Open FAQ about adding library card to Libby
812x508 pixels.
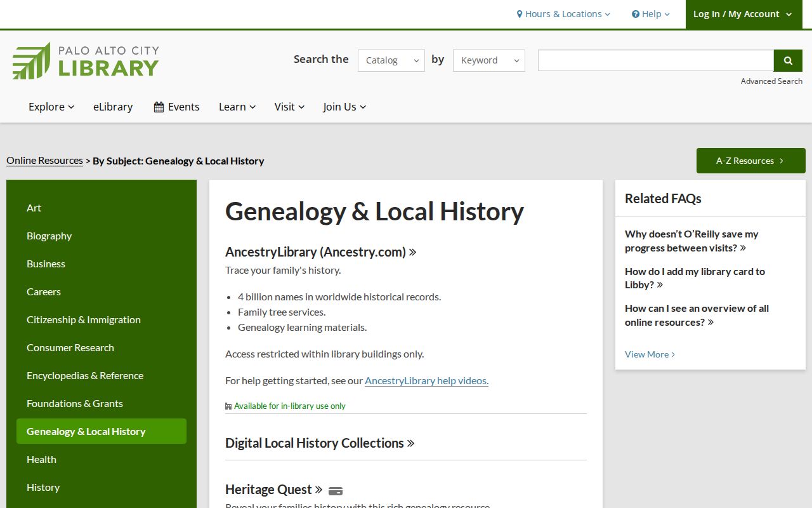[695, 278]
